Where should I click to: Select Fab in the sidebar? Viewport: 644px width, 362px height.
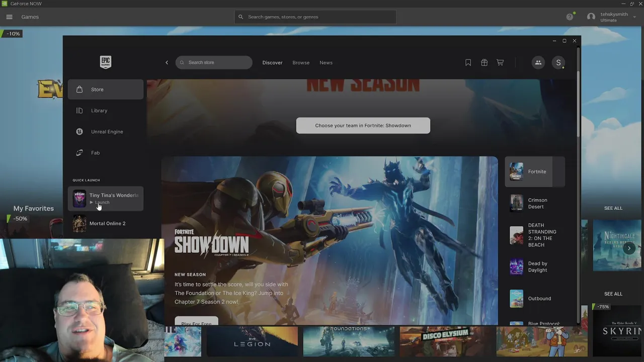pos(106,153)
